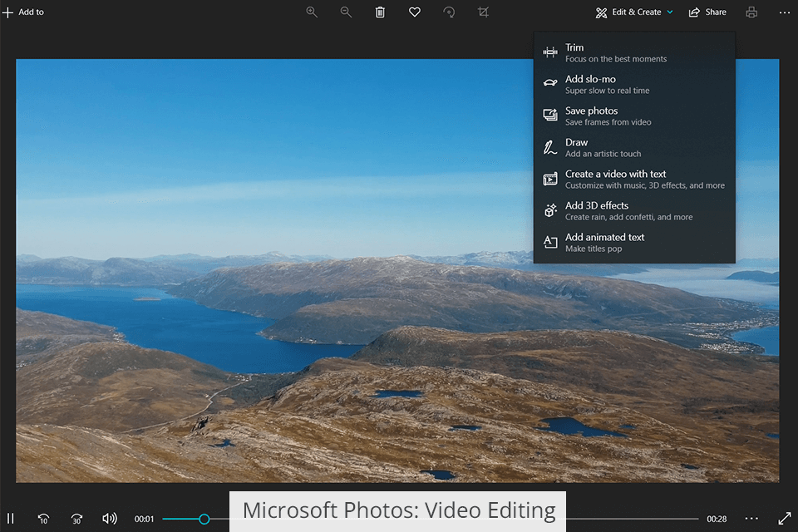Click the Share button
Screen dimensions: 798x532
pyautogui.click(x=707, y=12)
